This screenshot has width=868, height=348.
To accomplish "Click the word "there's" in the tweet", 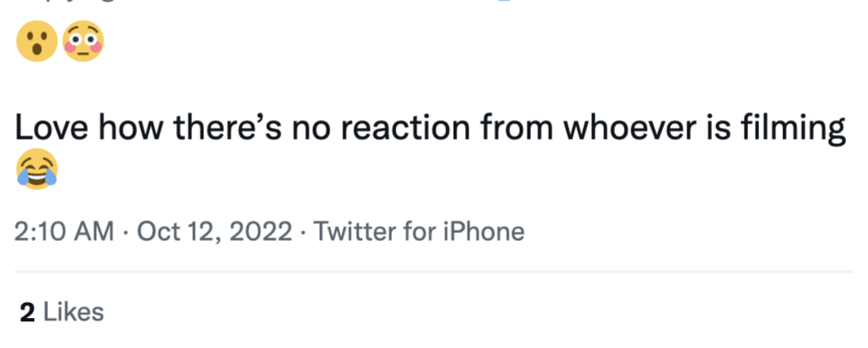I will tap(222, 129).
